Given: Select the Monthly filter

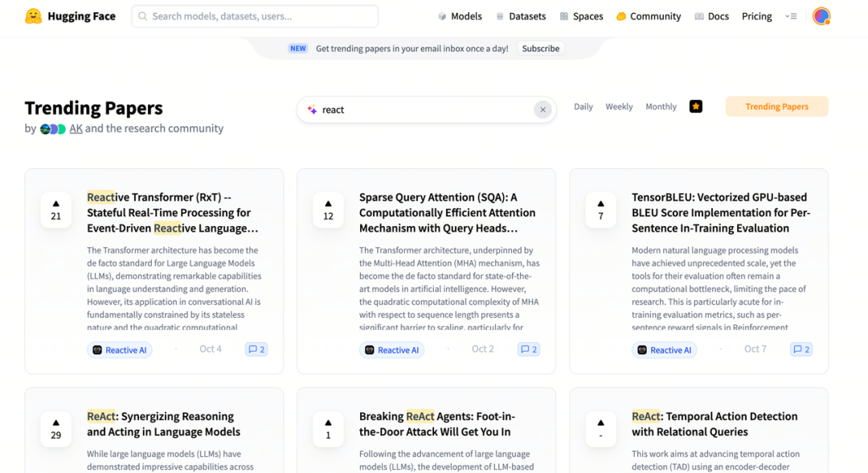Looking at the screenshot, I should 661,106.
